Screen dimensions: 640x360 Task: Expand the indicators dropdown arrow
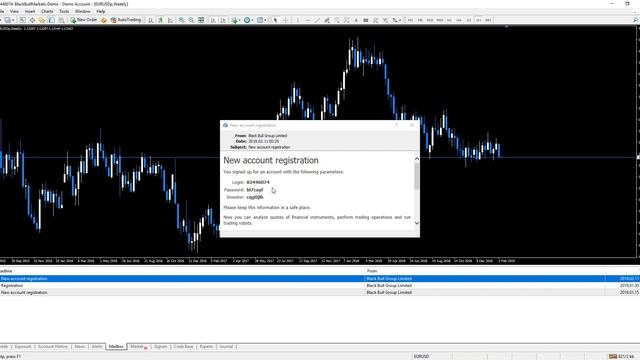pos(240,20)
